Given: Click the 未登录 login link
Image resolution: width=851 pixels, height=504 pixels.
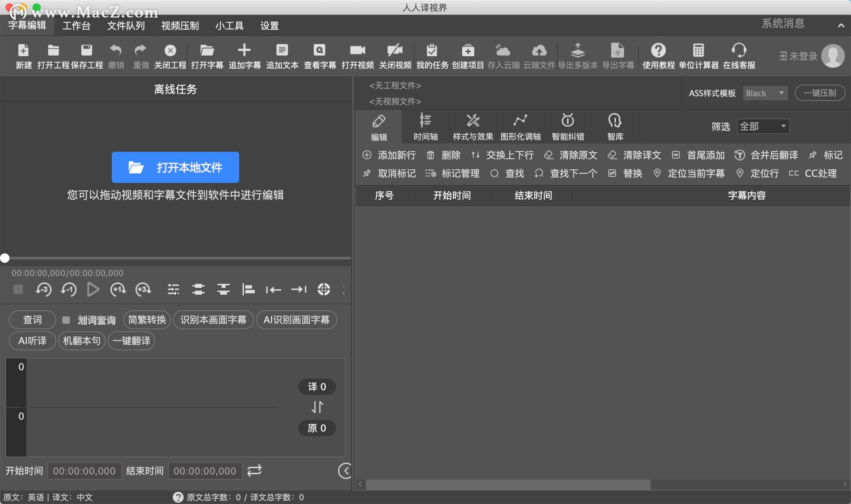Looking at the screenshot, I should coord(798,56).
